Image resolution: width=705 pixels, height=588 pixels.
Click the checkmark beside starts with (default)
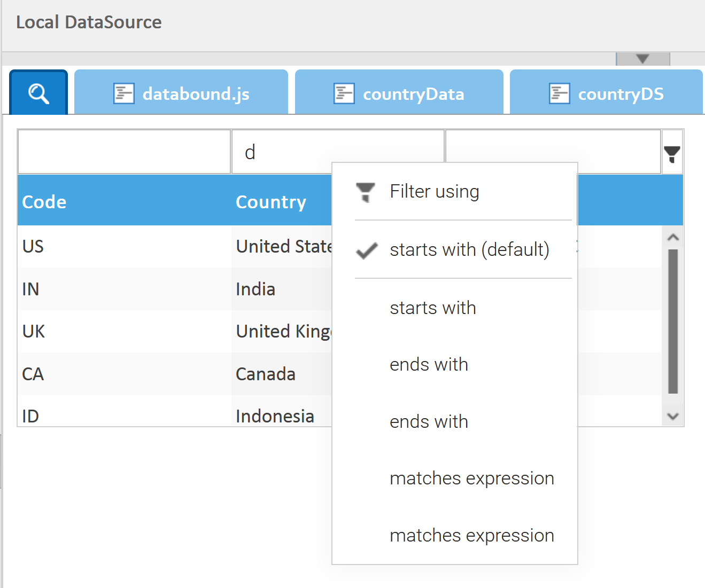pos(367,250)
